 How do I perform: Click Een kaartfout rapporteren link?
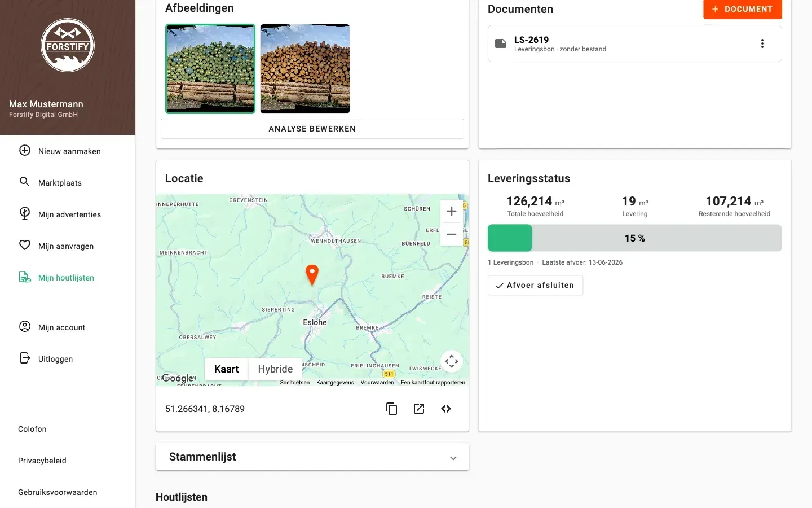tap(433, 383)
